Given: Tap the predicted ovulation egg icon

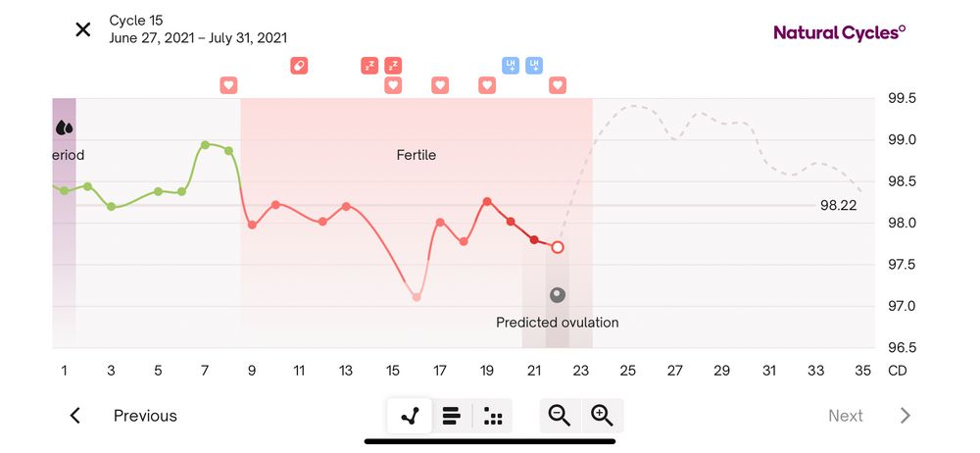Looking at the screenshot, I should (x=558, y=294).
